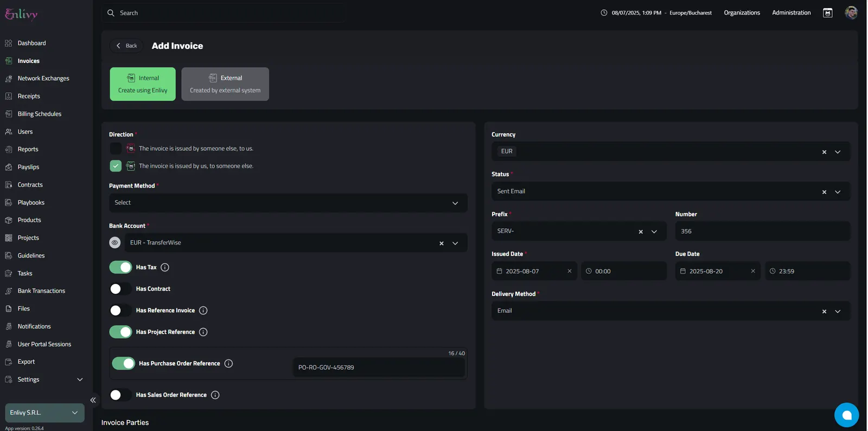The height and width of the screenshot is (431, 868).
Task: Open Organizations in top bar
Action: pos(742,13)
